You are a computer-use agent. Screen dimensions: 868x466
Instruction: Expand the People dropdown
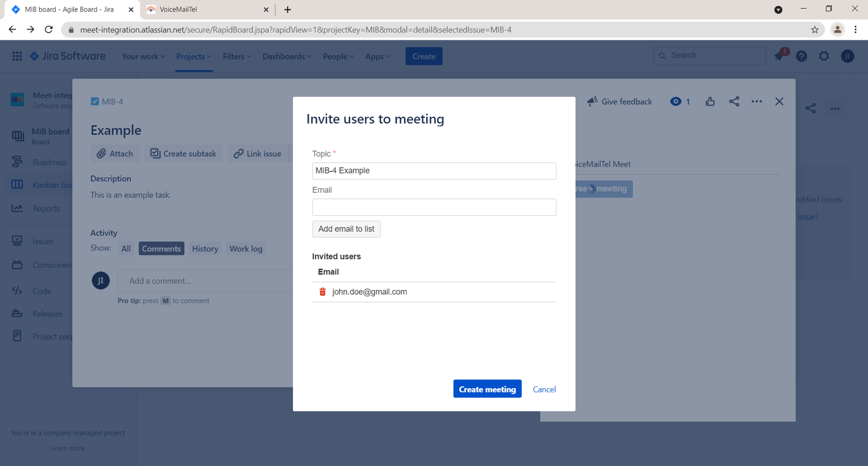pyautogui.click(x=339, y=56)
